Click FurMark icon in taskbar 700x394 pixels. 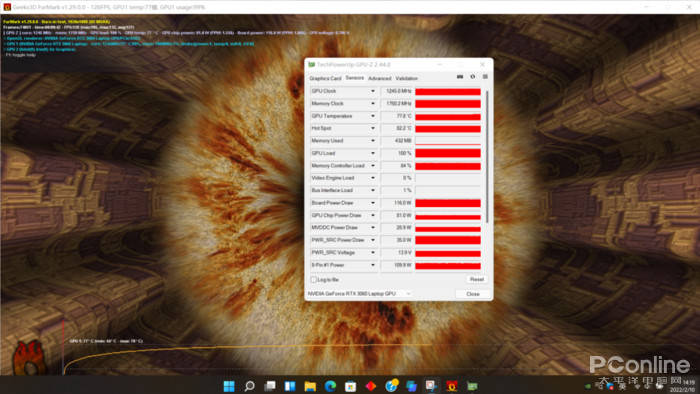pos(452,386)
